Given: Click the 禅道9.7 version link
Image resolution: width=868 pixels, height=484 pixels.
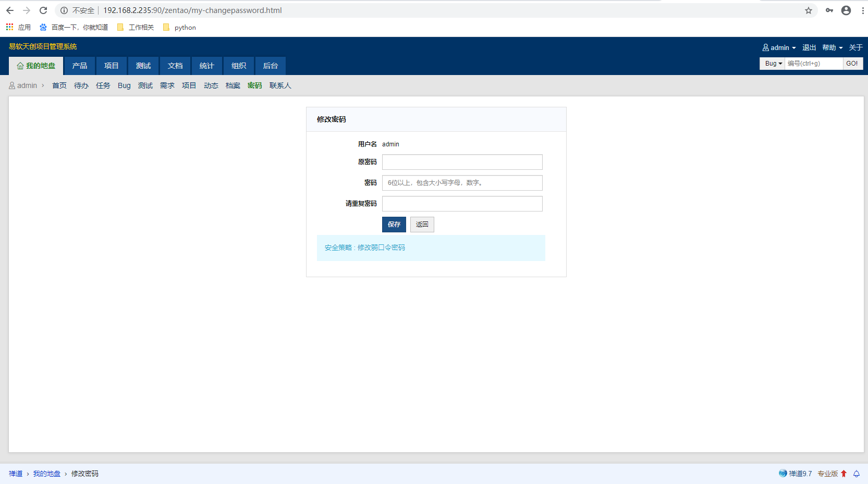Looking at the screenshot, I should coord(796,474).
